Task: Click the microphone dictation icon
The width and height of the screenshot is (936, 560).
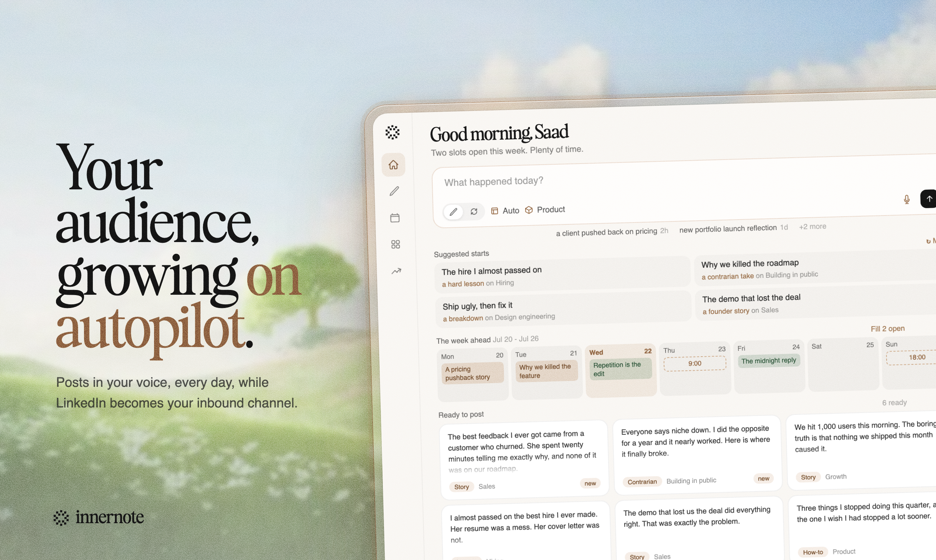Action: [x=907, y=200]
